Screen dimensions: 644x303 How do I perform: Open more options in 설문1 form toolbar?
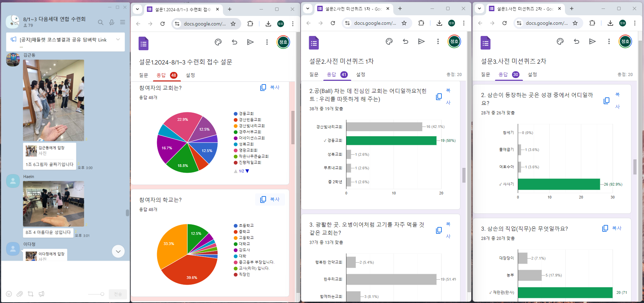click(x=267, y=42)
